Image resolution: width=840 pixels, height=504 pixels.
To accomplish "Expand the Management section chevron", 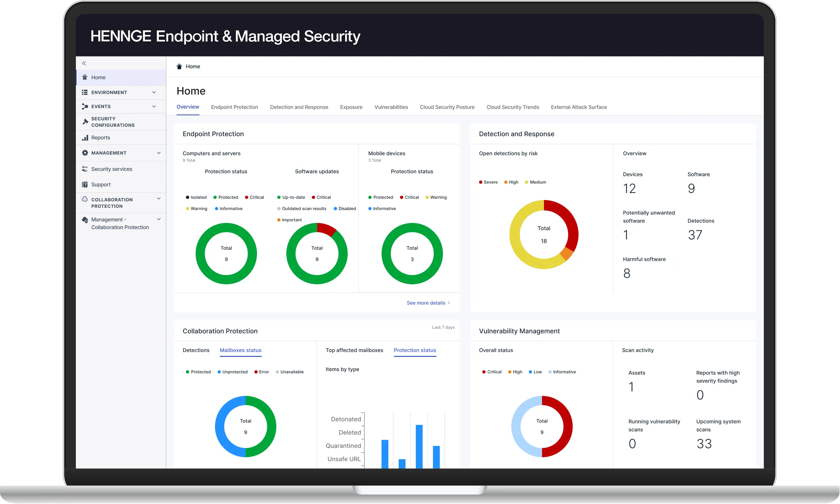I will click(159, 153).
